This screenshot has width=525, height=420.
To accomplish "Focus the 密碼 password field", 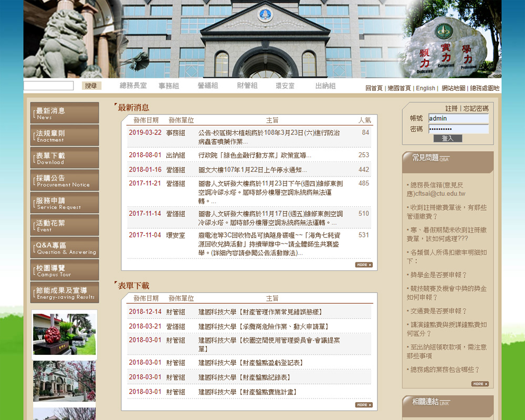I will (458, 129).
